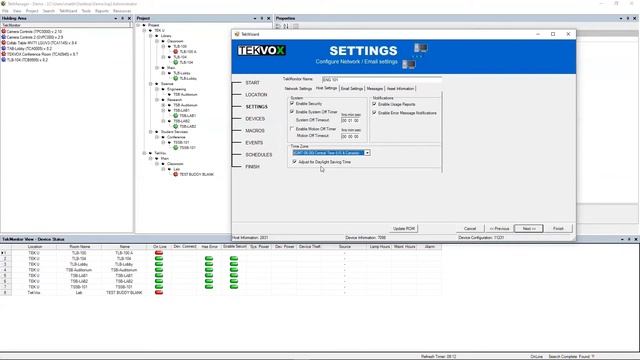Click the categorized view icon in Properties toolbar
640x360 pixels.
pos(278,26)
